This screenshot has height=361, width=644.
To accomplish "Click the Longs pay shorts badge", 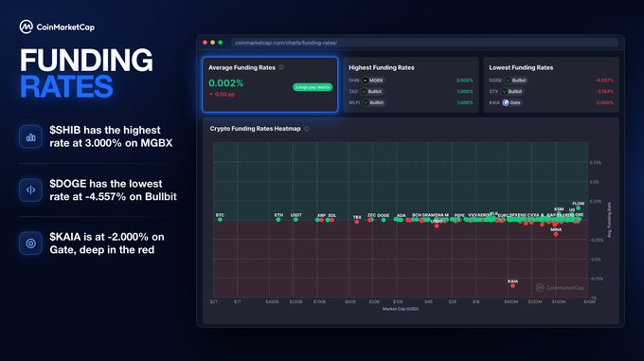I will pyautogui.click(x=313, y=87).
